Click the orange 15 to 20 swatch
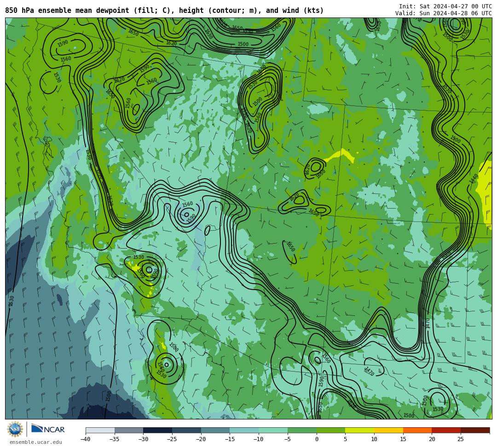This screenshot has width=497, height=448. click(x=417, y=430)
